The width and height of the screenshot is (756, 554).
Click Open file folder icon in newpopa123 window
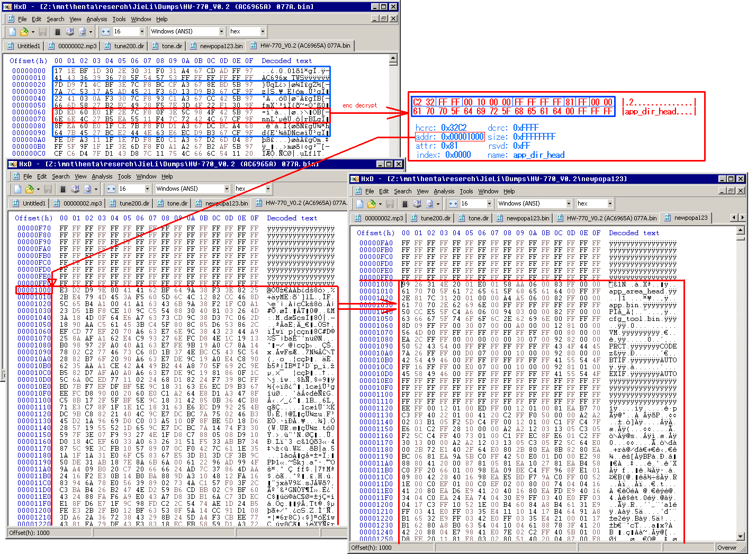click(372, 204)
